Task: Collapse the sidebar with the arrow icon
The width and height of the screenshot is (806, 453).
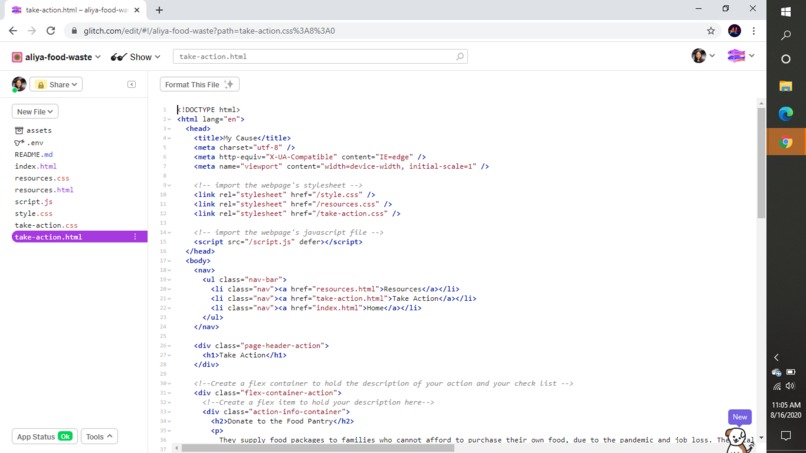Action: tap(132, 84)
